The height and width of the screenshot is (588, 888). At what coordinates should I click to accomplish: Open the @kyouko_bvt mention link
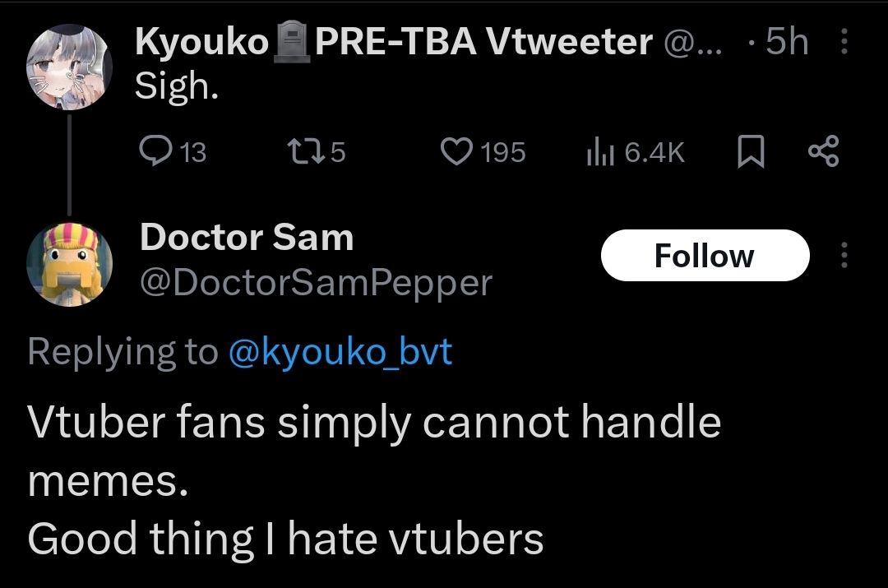(x=340, y=352)
